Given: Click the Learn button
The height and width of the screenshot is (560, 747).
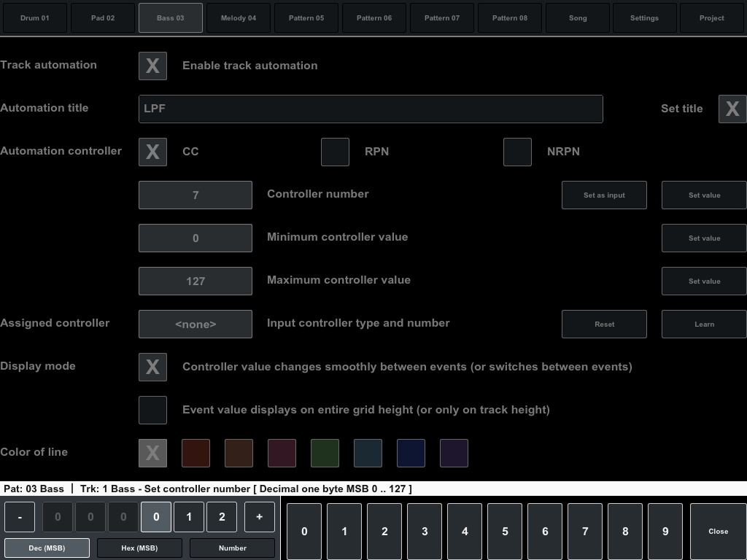Looking at the screenshot, I should [x=704, y=324].
